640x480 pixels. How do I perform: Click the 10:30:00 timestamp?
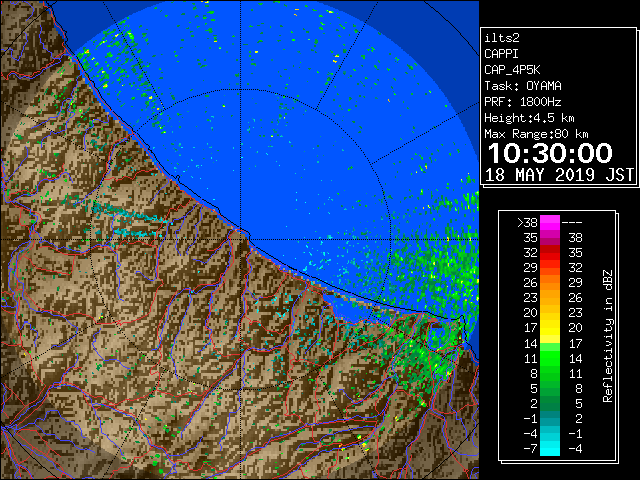[x=550, y=153]
